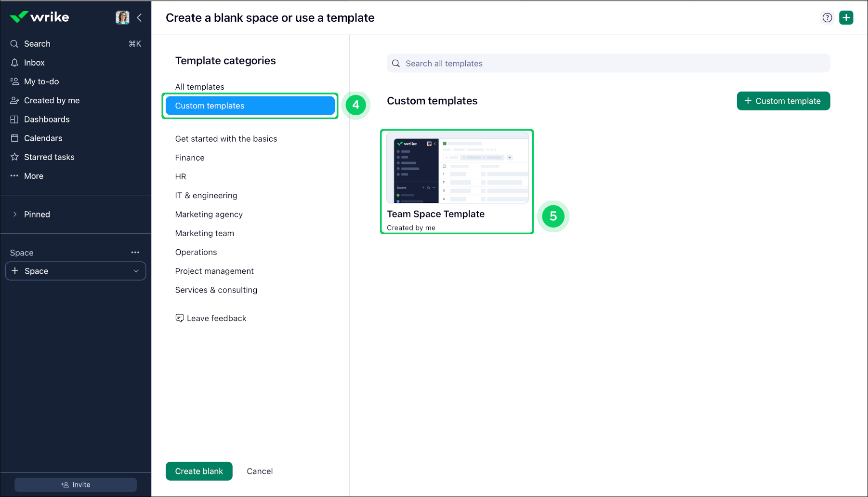Select the Team Space Template thumbnail
The height and width of the screenshot is (497, 868).
point(457,168)
